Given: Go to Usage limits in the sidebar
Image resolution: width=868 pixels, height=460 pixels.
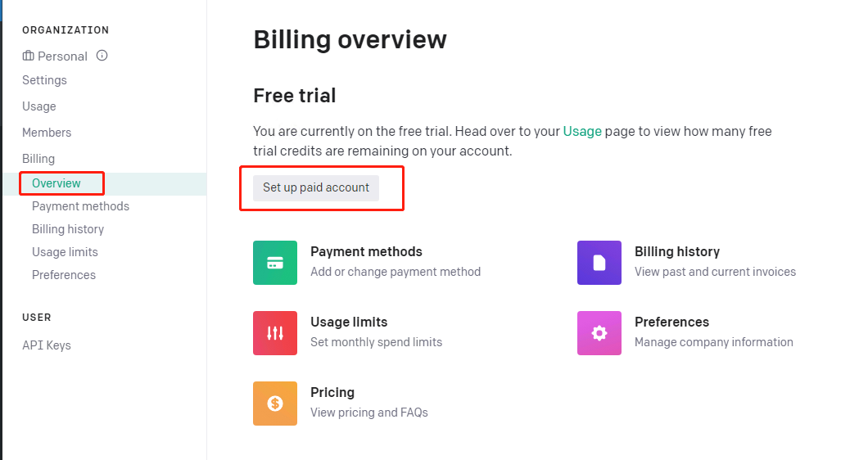Looking at the screenshot, I should [x=65, y=252].
